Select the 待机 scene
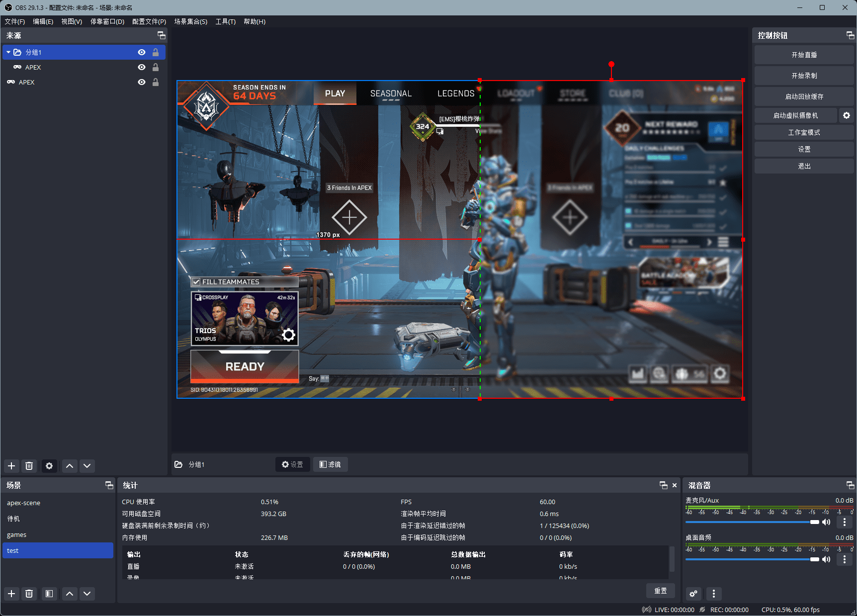Image resolution: width=857 pixels, height=616 pixels. (x=58, y=519)
